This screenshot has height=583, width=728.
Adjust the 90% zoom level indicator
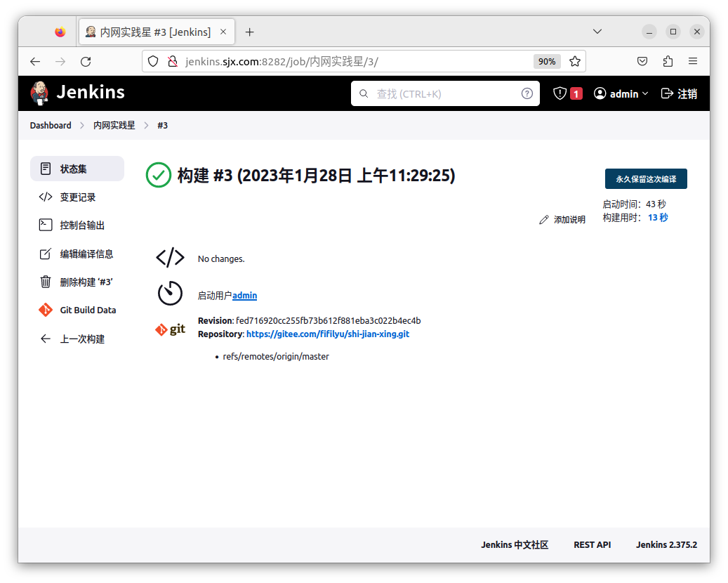tap(546, 61)
